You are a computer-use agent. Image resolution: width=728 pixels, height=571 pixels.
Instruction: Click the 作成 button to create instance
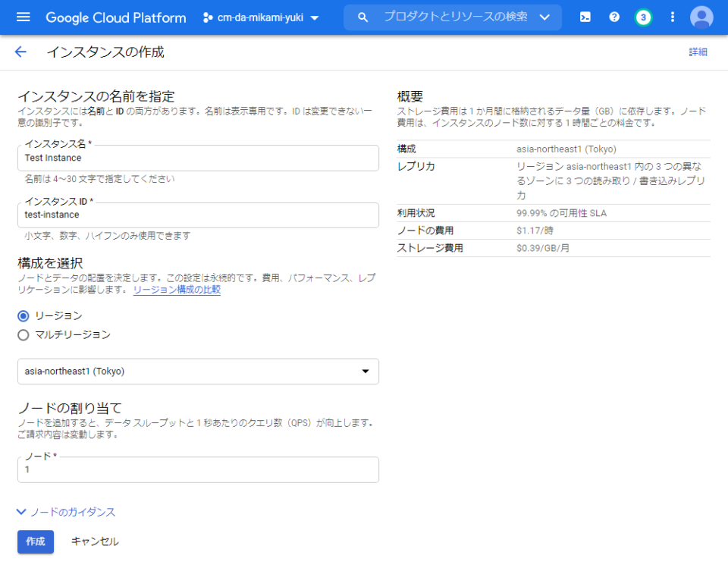35,541
